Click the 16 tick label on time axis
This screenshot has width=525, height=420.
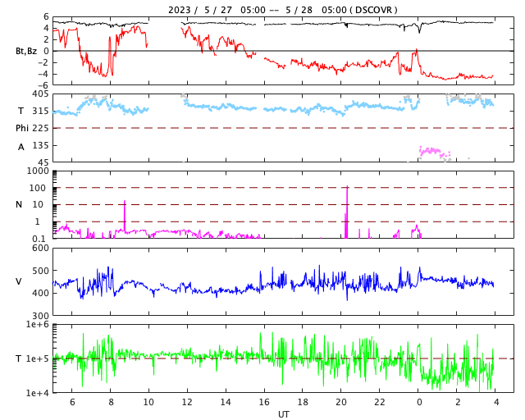tap(264, 403)
